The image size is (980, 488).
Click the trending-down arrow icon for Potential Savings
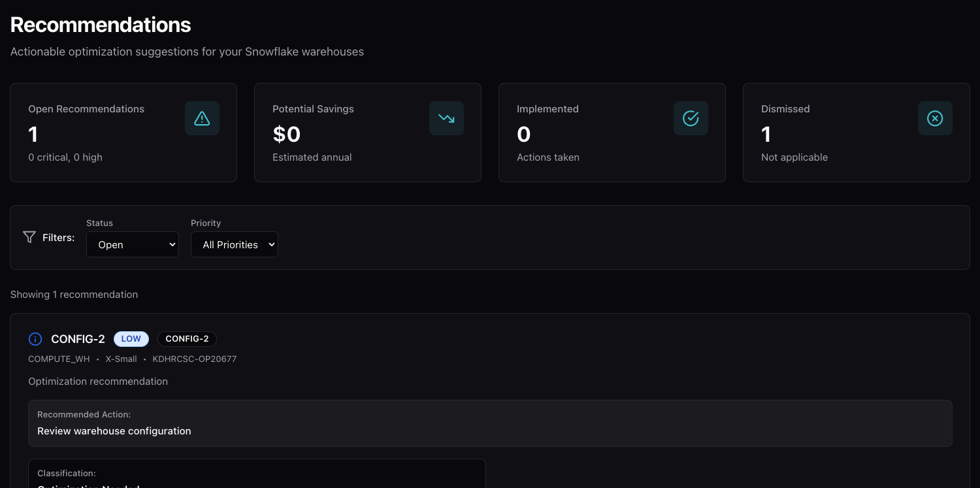pos(446,118)
